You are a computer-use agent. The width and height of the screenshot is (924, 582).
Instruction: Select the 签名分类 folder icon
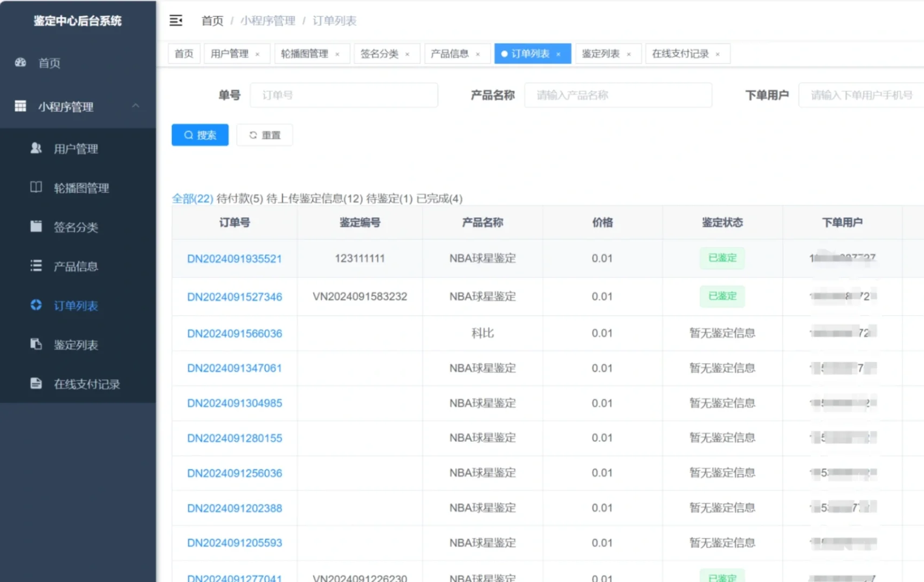[x=36, y=226]
